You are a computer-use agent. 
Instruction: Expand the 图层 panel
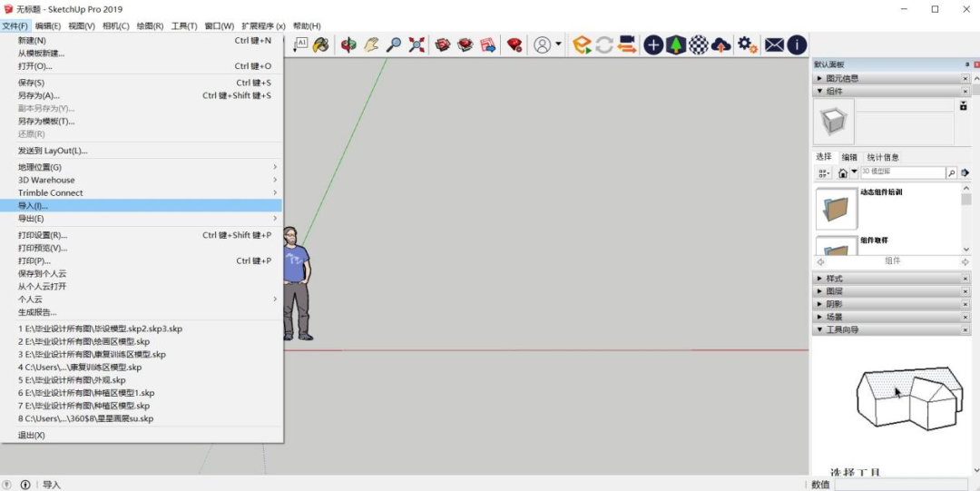click(820, 291)
